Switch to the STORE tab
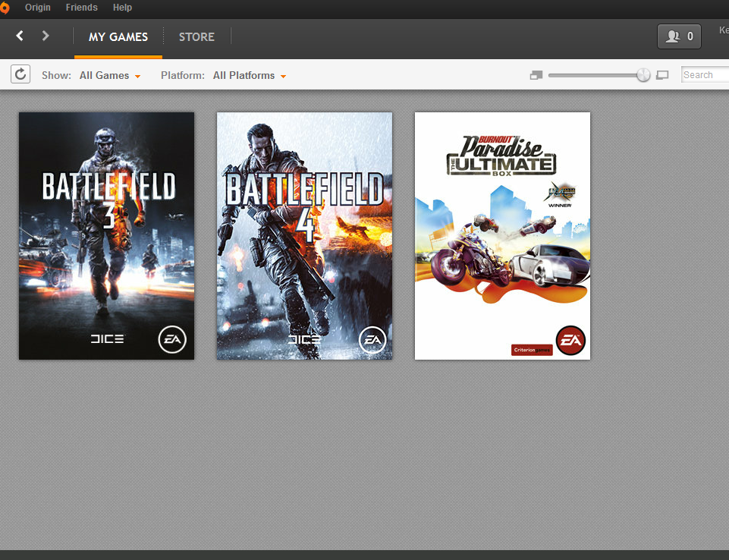This screenshot has width=729, height=560. click(196, 36)
